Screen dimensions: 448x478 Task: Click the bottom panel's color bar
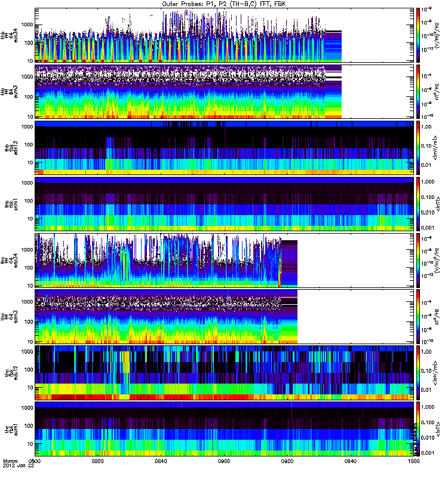(x=419, y=428)
